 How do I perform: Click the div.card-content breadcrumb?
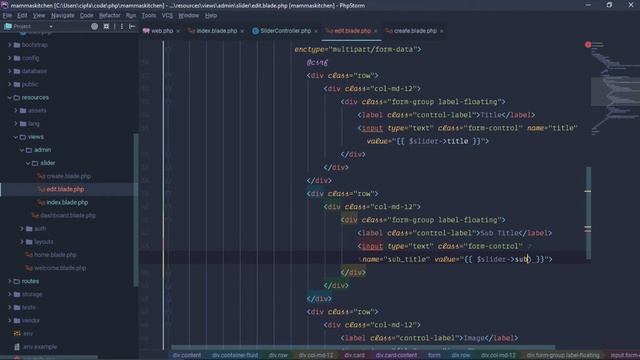point(396,356)
